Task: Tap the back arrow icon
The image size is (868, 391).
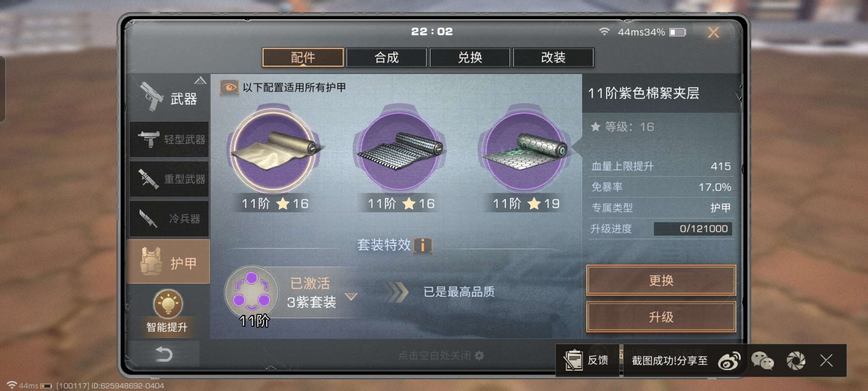Action: (164, 354)
